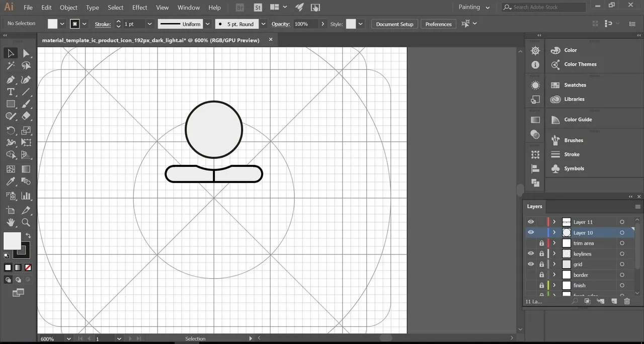Choose the Shape Builder tool

tap(11, 155)
